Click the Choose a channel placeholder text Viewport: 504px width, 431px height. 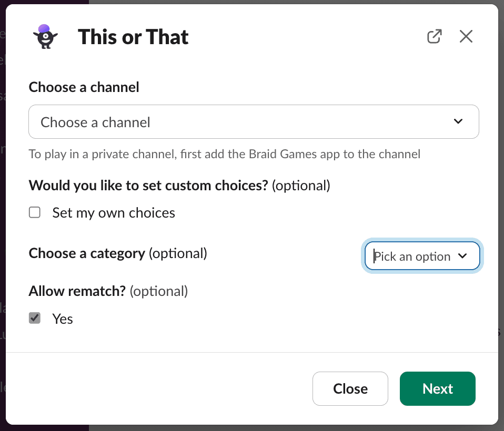95,122
